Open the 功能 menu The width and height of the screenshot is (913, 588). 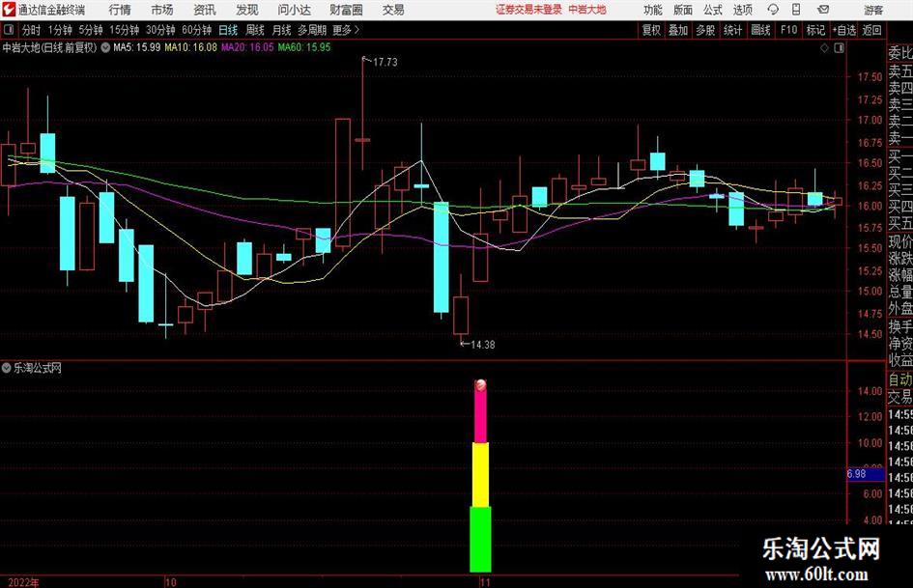(653, 10)
